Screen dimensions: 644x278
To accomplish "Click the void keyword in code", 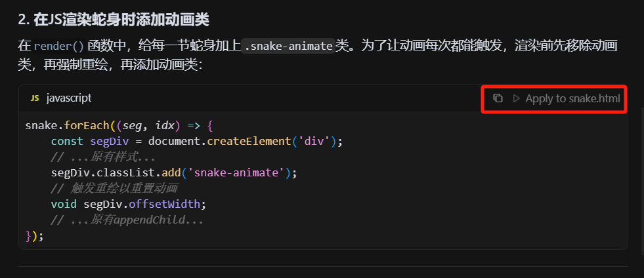I will pos(64,204).
